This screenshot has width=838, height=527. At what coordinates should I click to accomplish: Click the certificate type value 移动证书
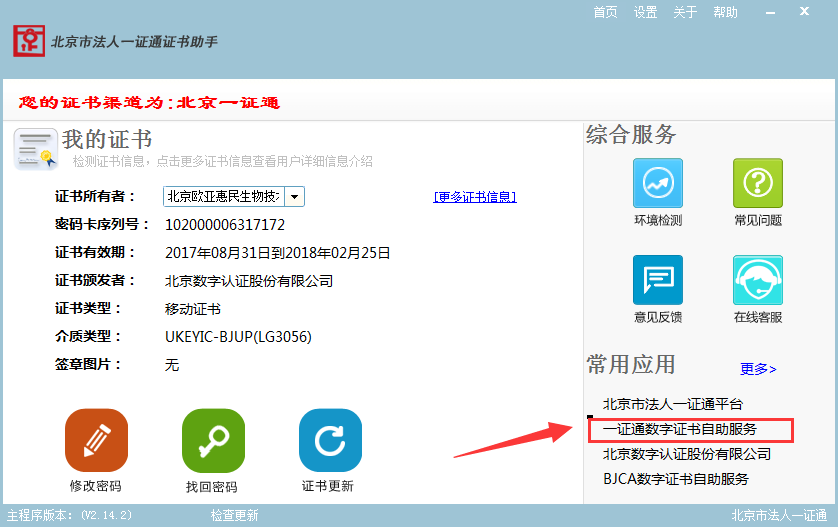(x=192, y=309)
